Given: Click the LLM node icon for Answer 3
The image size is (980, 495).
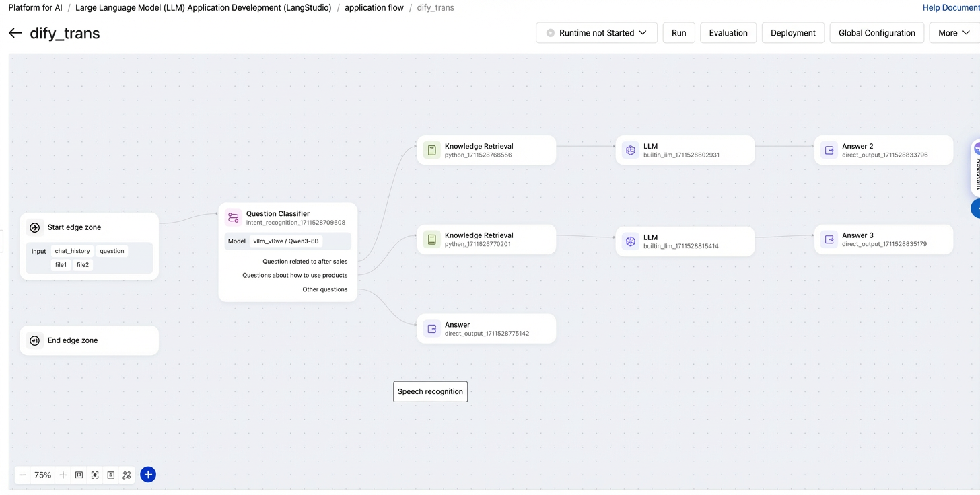Looking at the screenshot, I should pyautogui.click(x=631, y=241).
